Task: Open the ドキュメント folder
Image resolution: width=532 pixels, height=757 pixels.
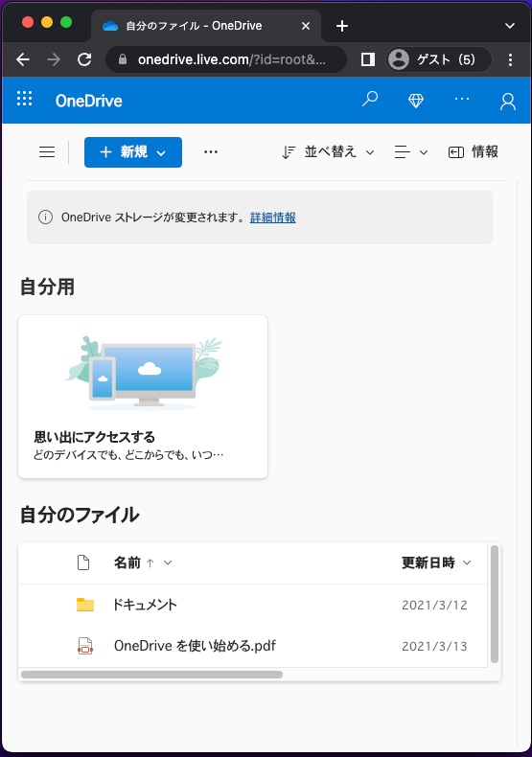Action: click(145, 605)
